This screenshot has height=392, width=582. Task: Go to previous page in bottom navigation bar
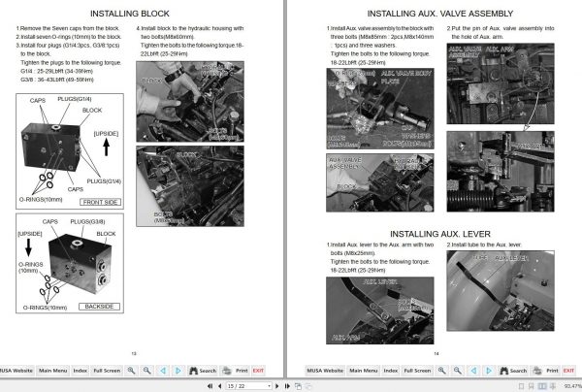[220, 386]
